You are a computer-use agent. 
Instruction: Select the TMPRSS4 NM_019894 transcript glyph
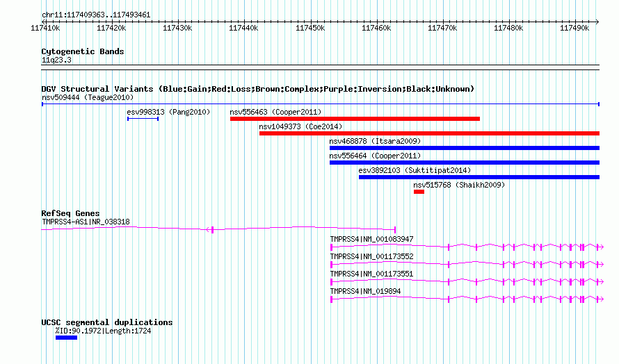(x=467, y=299)
